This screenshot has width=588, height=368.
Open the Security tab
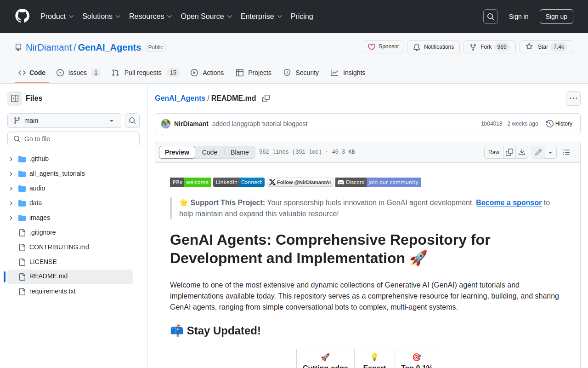[x=301, y=73]
